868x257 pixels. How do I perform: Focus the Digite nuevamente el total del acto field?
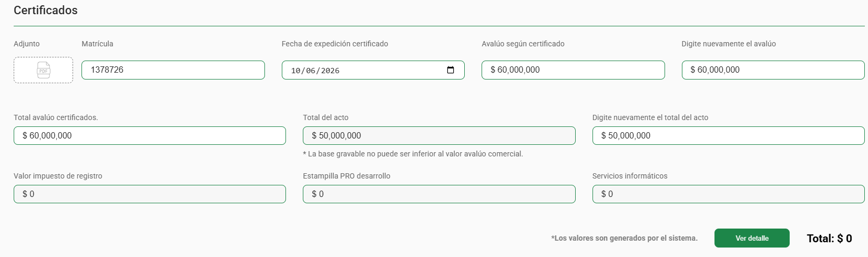(x=728, y=135)
